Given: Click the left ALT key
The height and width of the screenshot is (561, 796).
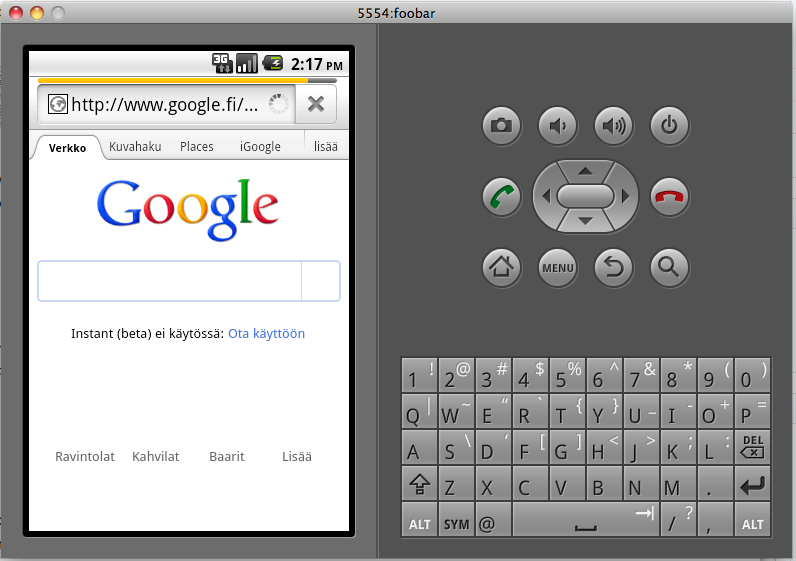Looking at the screenshot, I should tap(419, 520).
